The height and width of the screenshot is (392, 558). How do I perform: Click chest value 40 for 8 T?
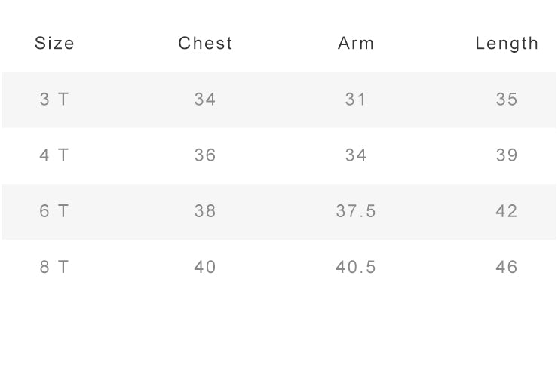205,267
